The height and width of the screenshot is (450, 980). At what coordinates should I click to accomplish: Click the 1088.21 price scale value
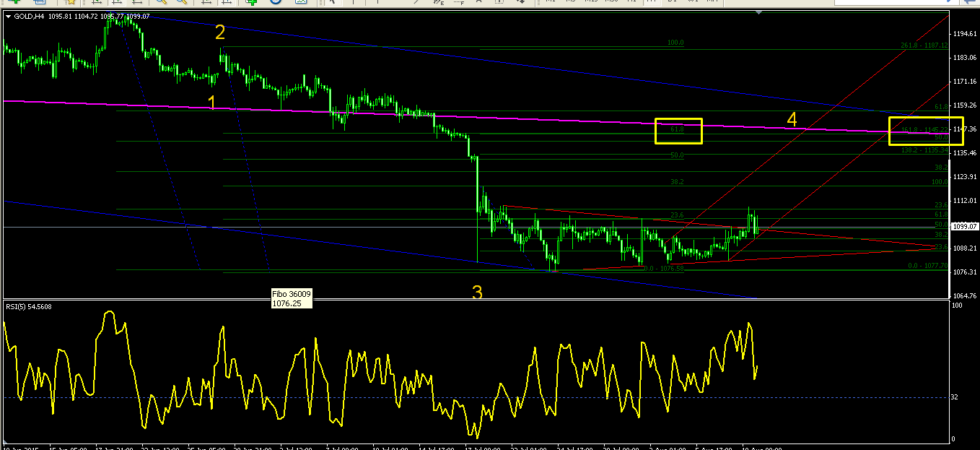pos(965,248)
